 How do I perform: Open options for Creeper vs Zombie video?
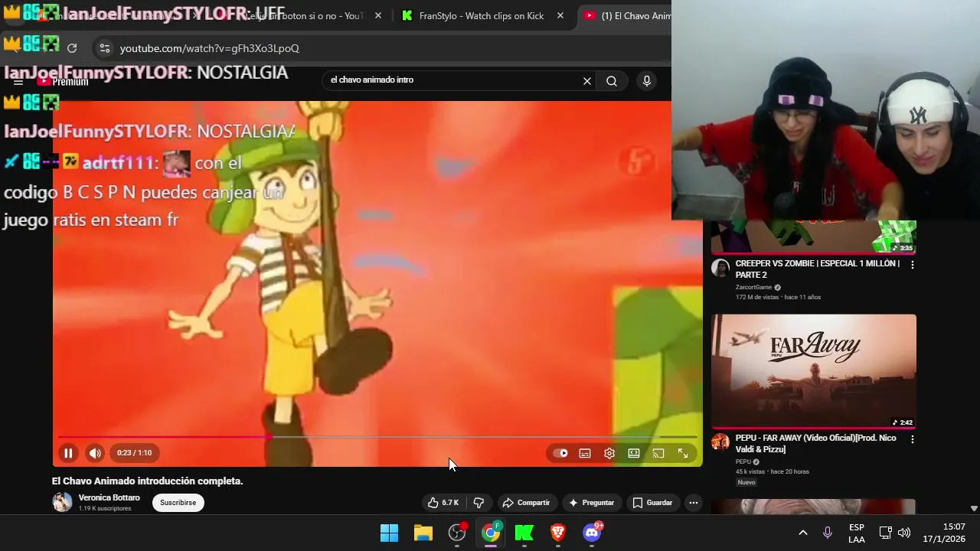pyautogui.click(x=912, y=265)
